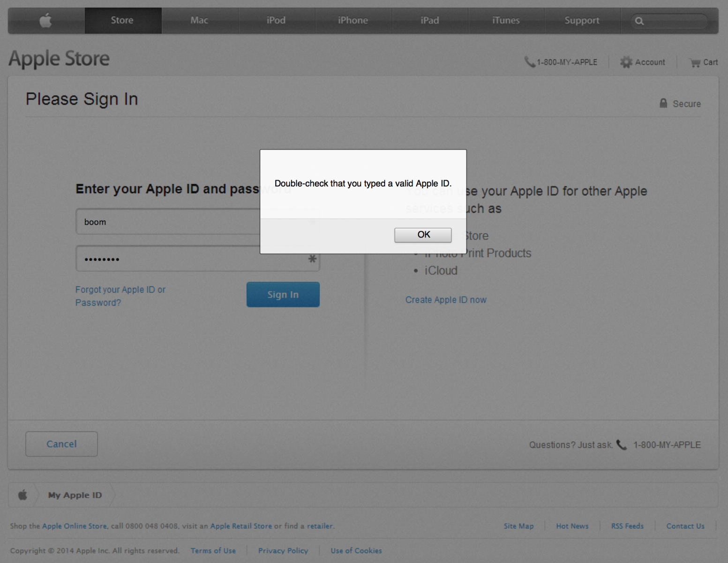728x563 pixels.
Task: Click the footer 1-800-MY-APPLE phone number
Action: [667, 445]
